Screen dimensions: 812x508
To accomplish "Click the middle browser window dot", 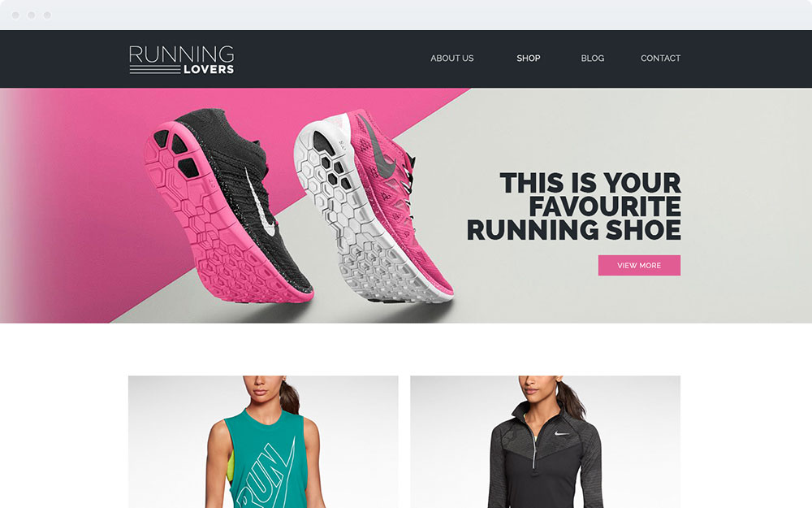I will coord(32,15).
